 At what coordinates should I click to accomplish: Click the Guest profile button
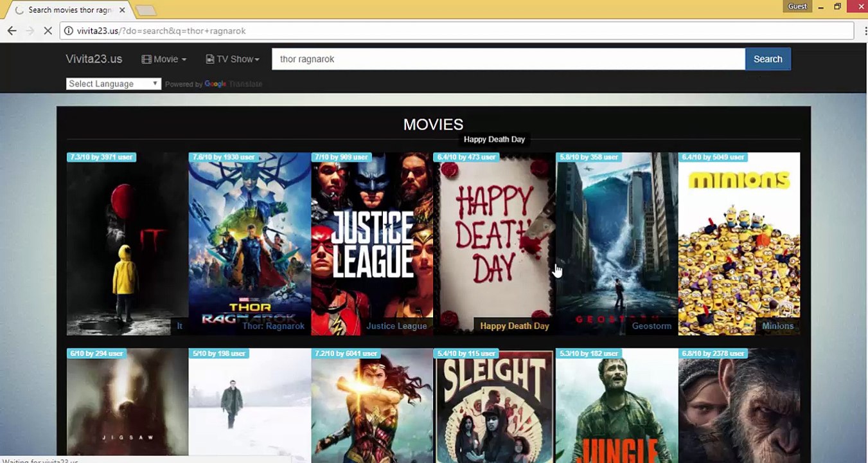click(x=797, y=6)
